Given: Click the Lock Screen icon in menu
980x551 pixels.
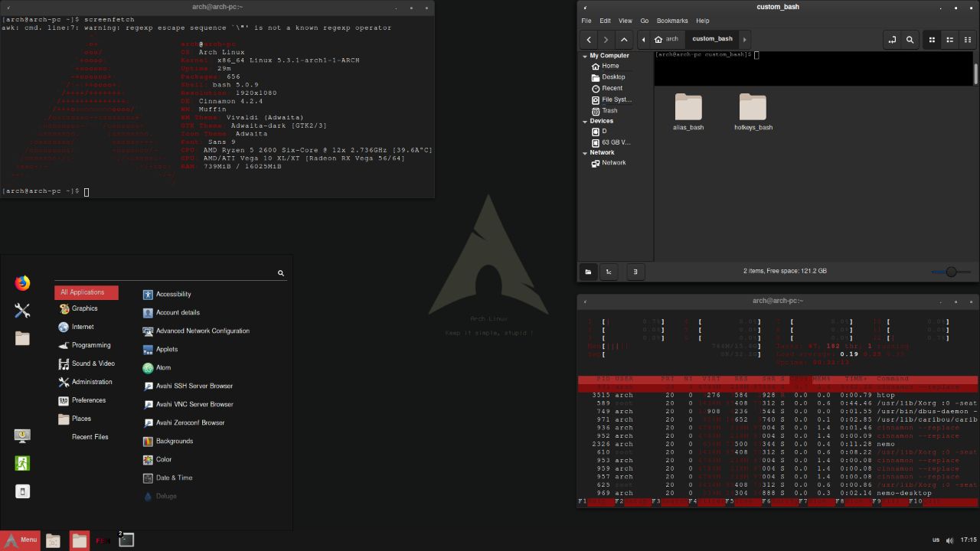Looking at the screenshot, I should (22, 435).
